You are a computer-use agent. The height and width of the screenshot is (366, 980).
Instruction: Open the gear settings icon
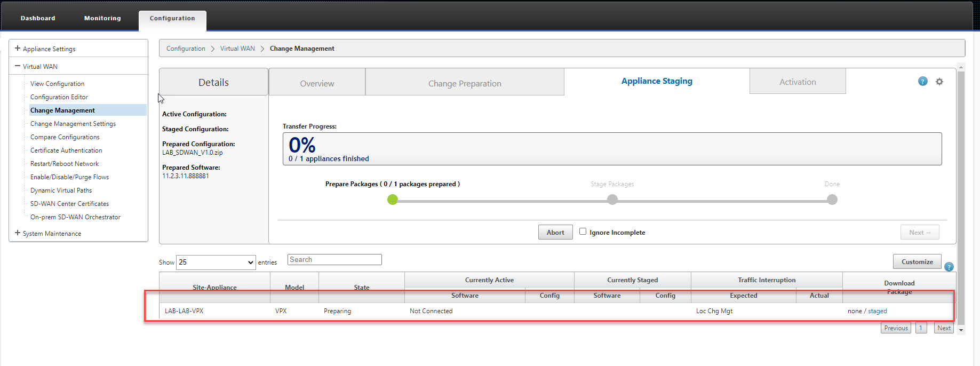tap(939, 82)
